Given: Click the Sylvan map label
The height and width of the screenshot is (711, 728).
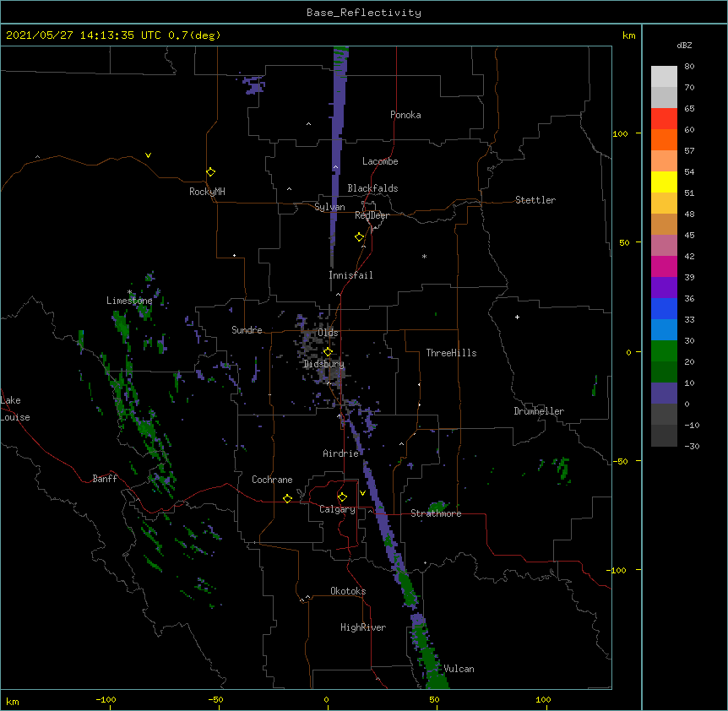Looking at the screenshot, I should pos(329,207).
